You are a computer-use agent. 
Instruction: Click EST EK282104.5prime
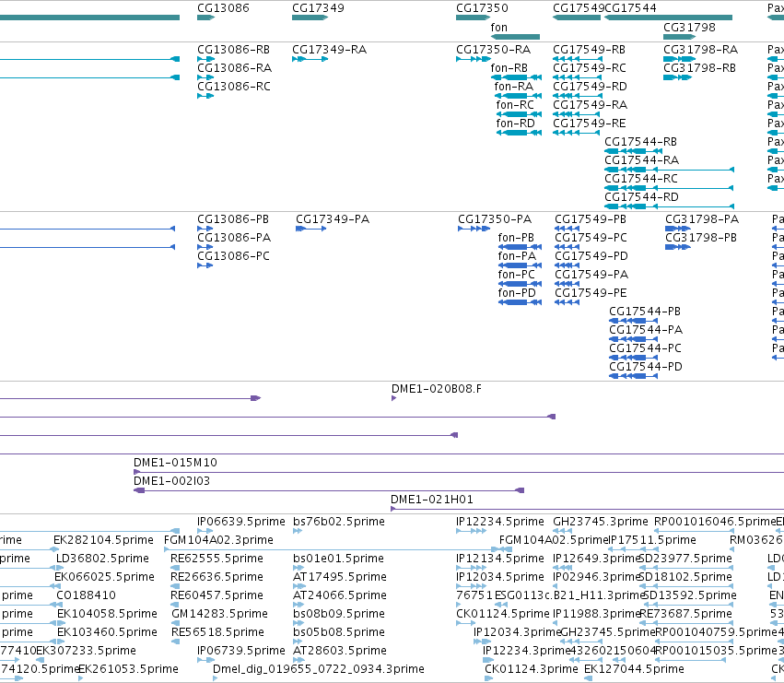103,540
